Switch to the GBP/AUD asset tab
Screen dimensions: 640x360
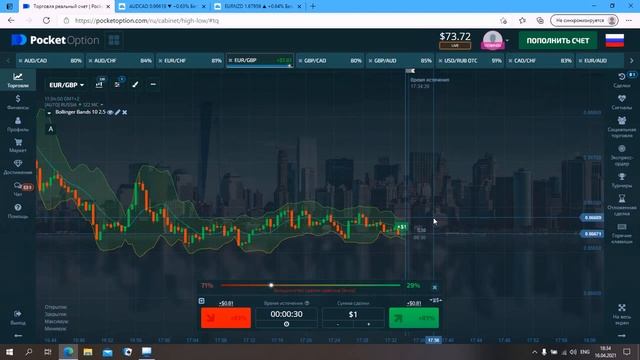pyautogui.click(x=400, y=61)
